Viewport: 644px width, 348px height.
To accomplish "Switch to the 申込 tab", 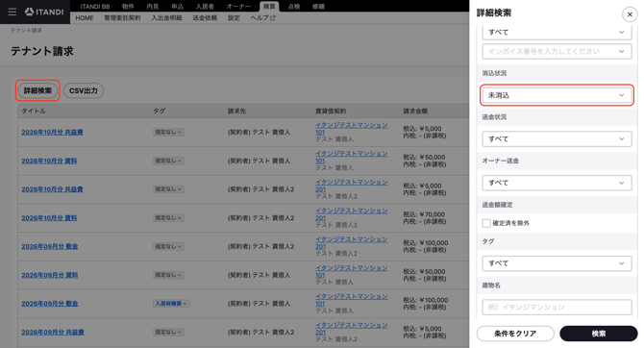I will 177,6.
